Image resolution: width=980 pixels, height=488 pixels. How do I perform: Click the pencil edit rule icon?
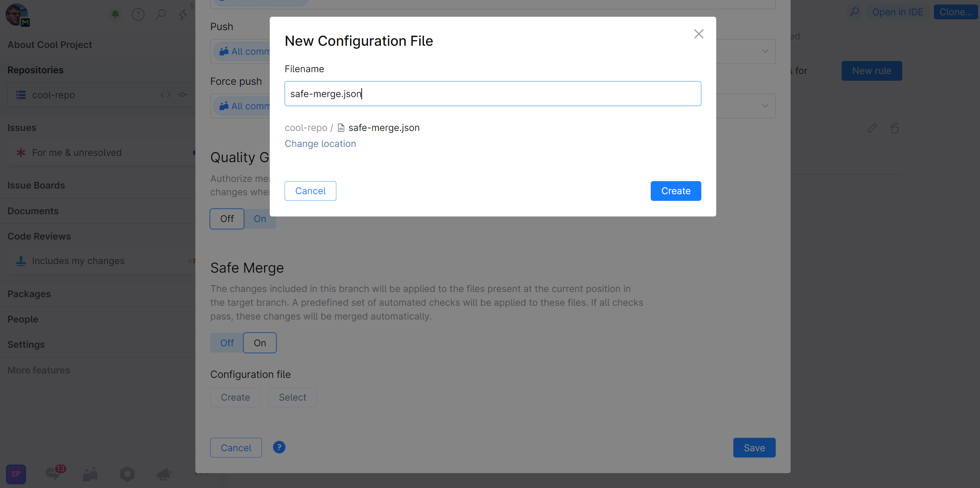click(872, 128)
